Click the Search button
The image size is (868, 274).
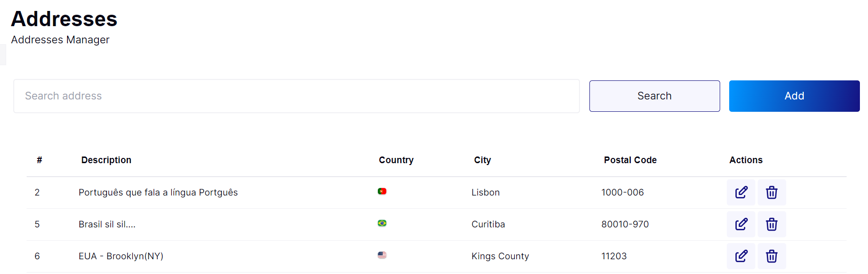655,96
